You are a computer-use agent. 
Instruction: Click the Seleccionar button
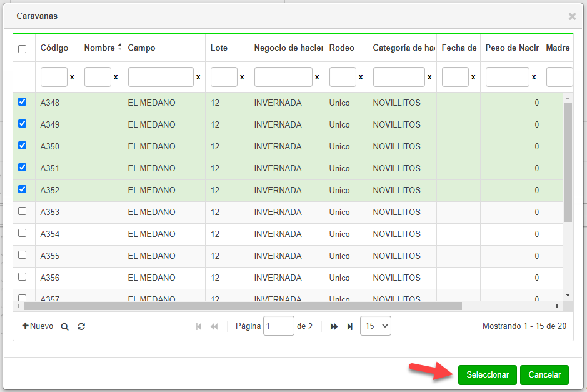click(488, 375)
